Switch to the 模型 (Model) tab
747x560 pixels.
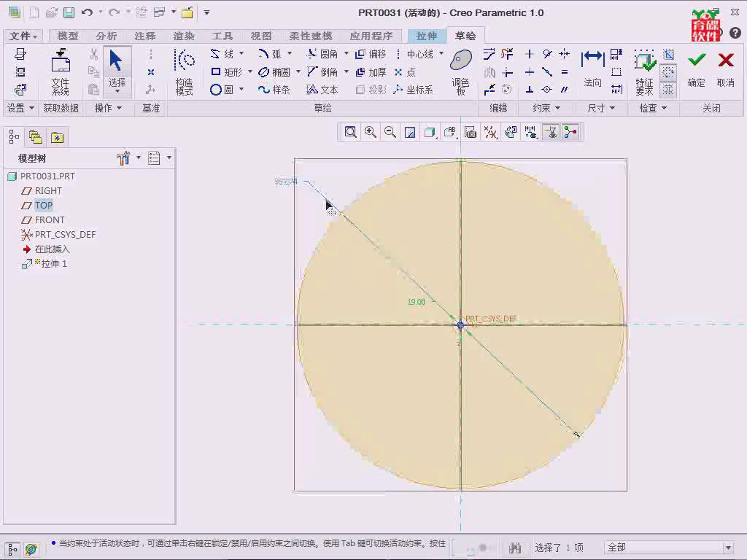click(x=67, y=36)
